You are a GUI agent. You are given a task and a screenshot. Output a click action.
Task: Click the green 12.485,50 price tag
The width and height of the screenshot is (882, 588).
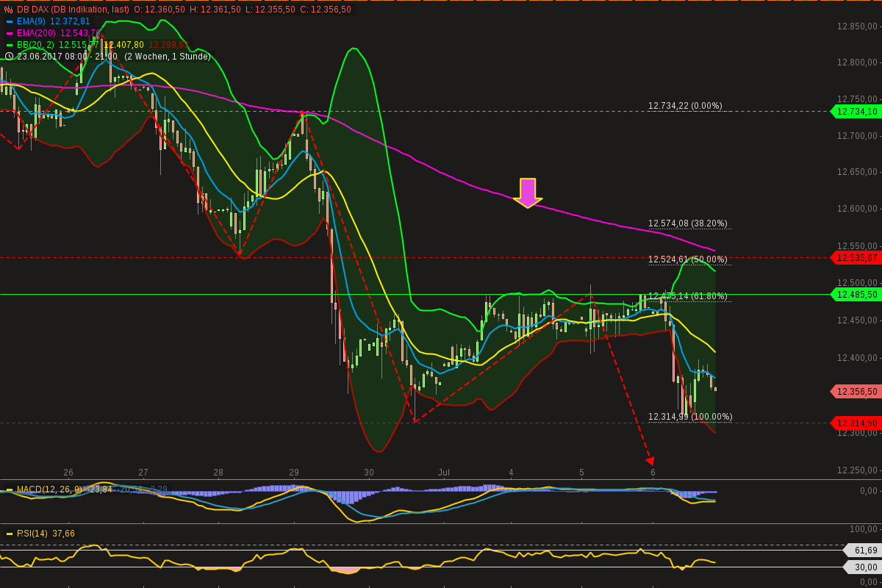pos(855,294)
